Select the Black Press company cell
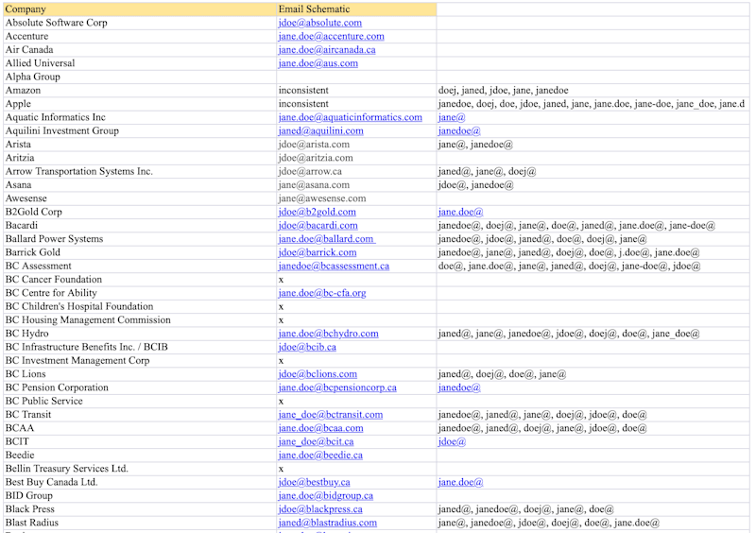 (x=140, y=508)
